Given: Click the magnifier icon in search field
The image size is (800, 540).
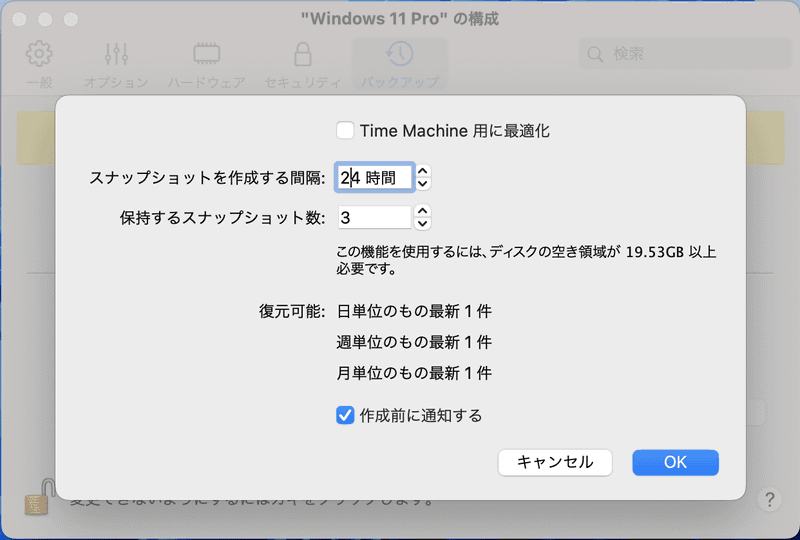Looking at the screenshot, I should click(595, 54).
